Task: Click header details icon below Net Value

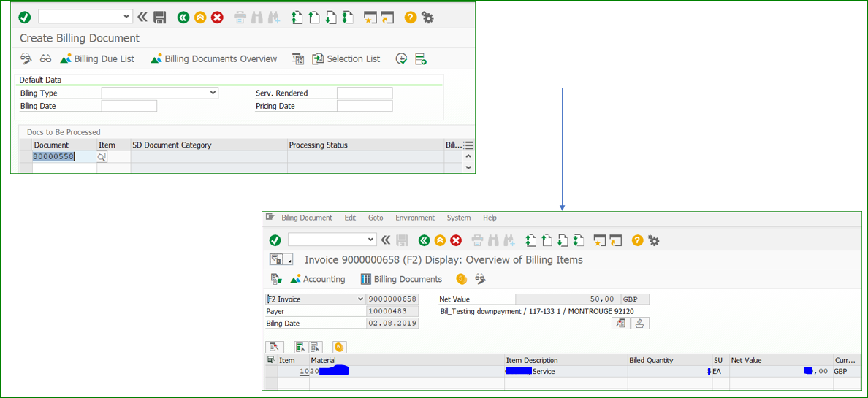Action: [620, 324]
